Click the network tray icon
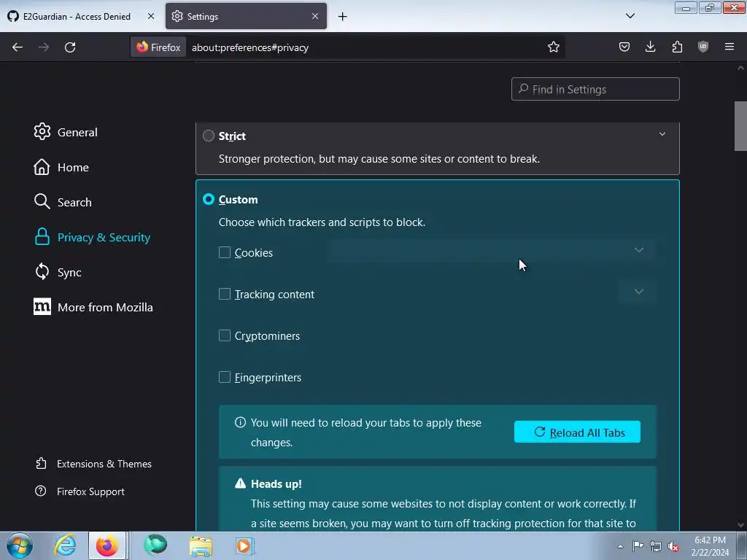This screenshot has height=560, width=747. pyautogui.click(x=656, y=546)
